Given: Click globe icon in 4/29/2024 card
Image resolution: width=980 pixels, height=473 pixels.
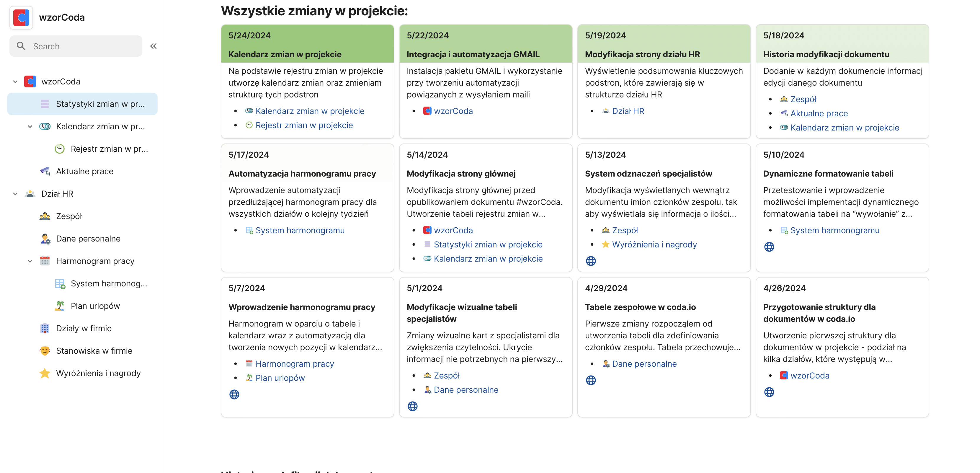Looking at the screenshot, I should tap(590, 380).
